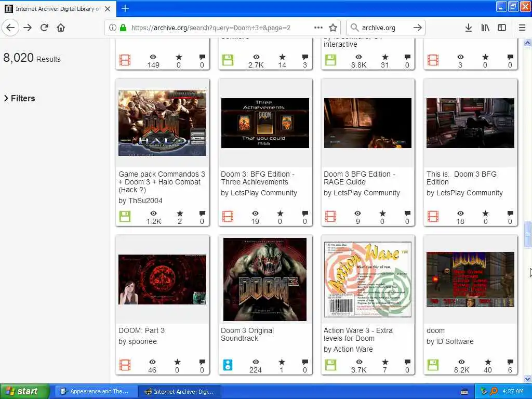Click film icon on RAGE Guide card

tap(330, 217)
